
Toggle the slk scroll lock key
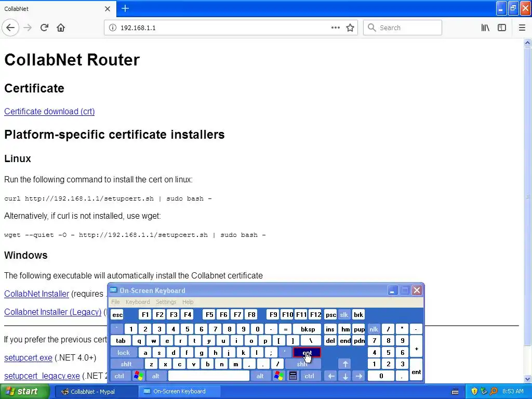pyautogui.click(x=344, y=315)
